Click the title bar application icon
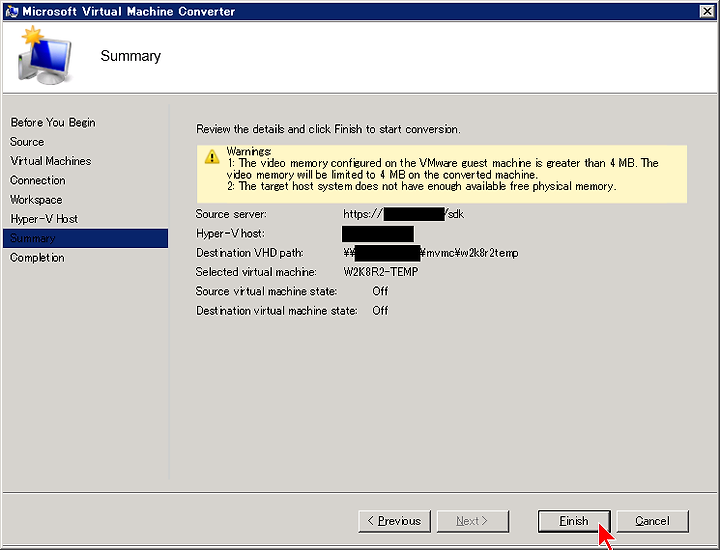This screenshot has height=550, width=720. [11, 11]
